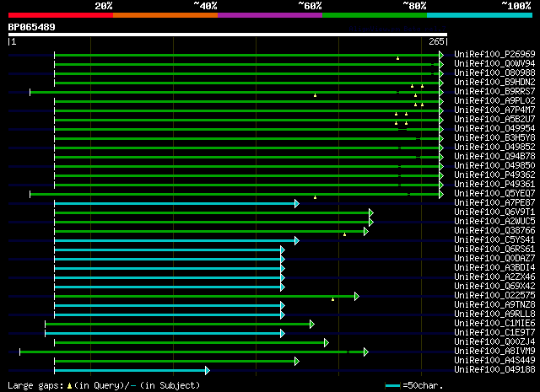Click the cyan ~100% legend segment
This screenshot has height=392, width=540.
click(480, 15)
